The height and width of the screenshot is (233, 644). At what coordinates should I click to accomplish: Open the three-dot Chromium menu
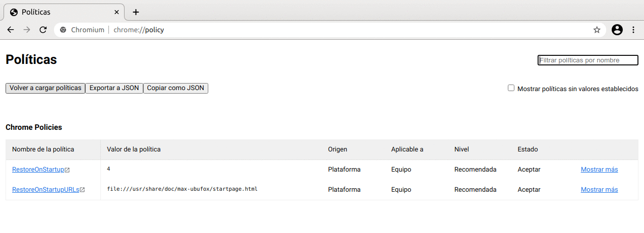(x=633, y=30)
